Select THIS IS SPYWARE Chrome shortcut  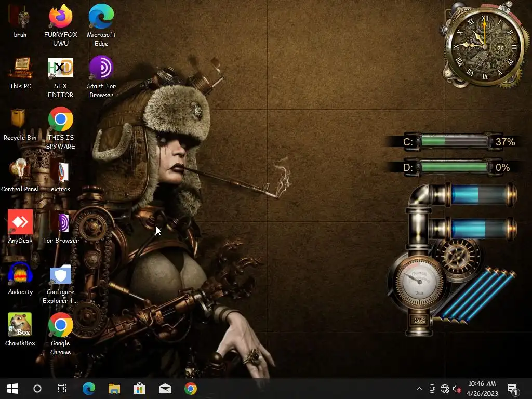coord(60,128)
